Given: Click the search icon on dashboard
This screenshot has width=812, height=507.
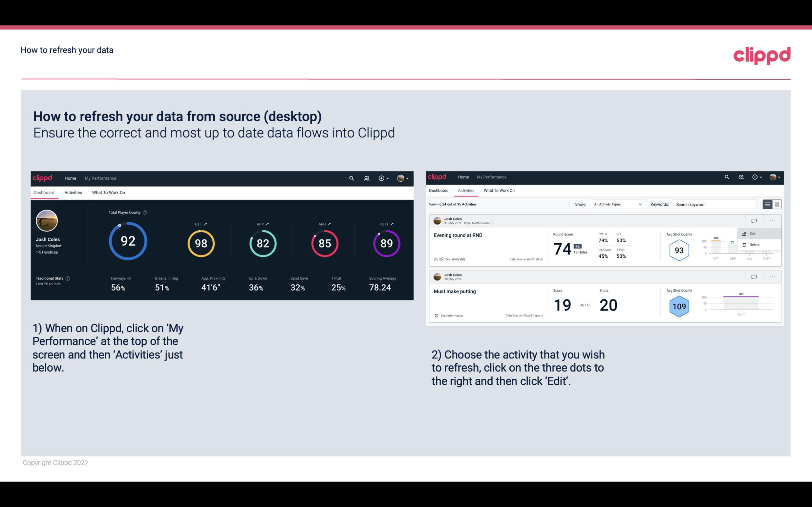Looking at the screenshot, I should tap(351, 177).
